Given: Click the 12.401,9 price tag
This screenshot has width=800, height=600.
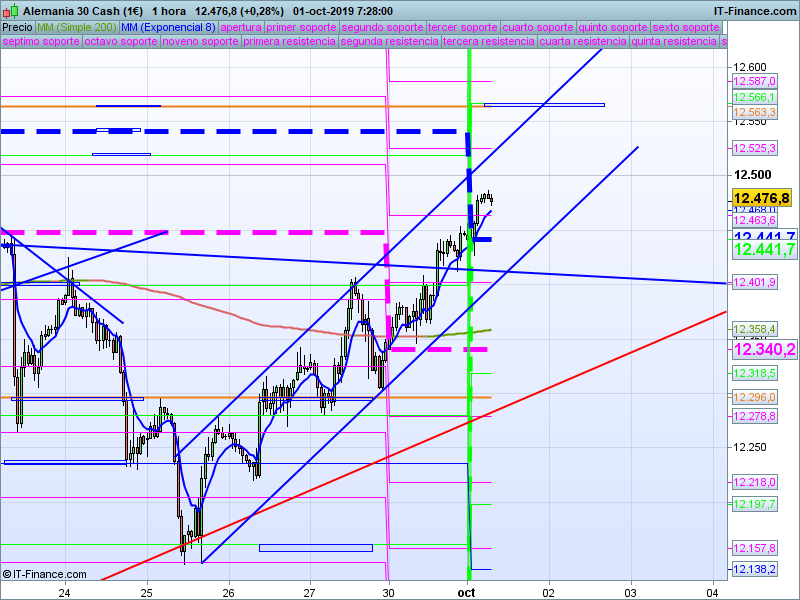Looking at the screenshot, I should (x=755, y=282).
